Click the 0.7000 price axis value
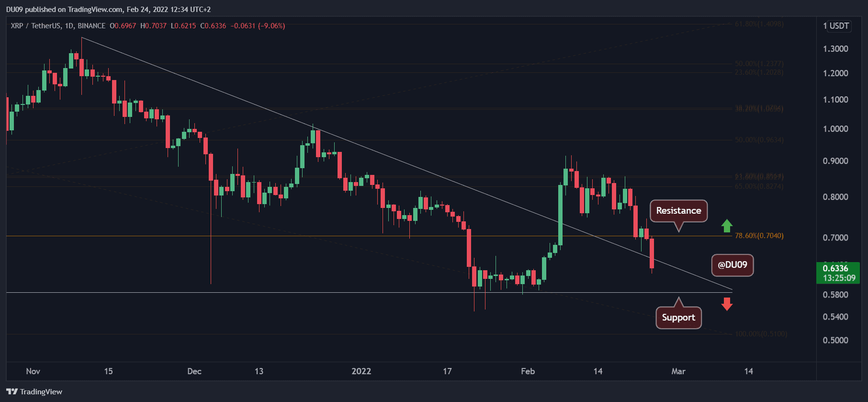The height and width of the screenshot is (402, 868). (835, 238)
